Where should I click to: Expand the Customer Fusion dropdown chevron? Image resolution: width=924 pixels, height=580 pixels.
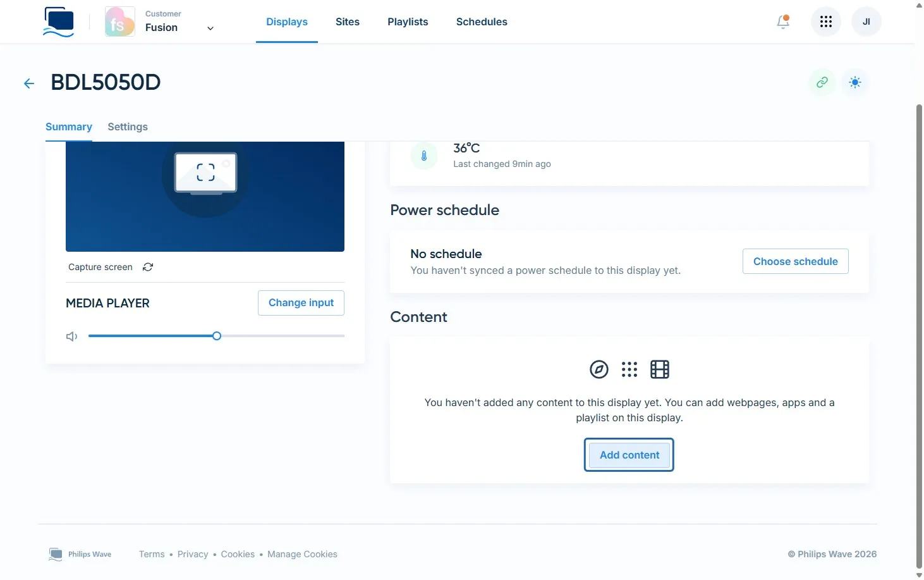pos(210,28)
